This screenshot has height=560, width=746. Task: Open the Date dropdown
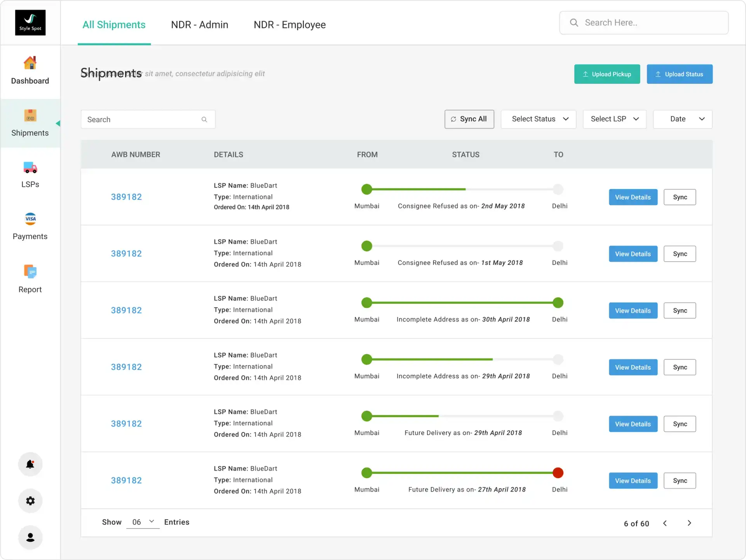click(x=683, y=119)
